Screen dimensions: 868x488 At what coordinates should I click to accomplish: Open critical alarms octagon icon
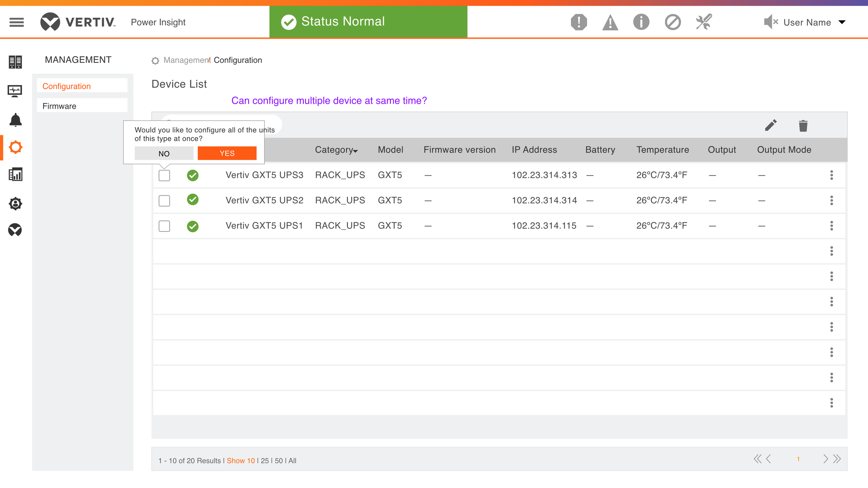579,22
